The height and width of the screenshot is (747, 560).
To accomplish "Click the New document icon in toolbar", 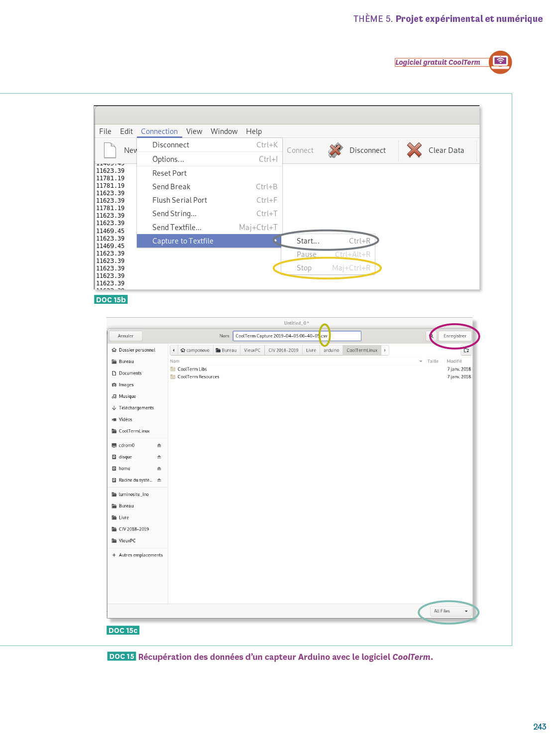I will coord(110,150).
